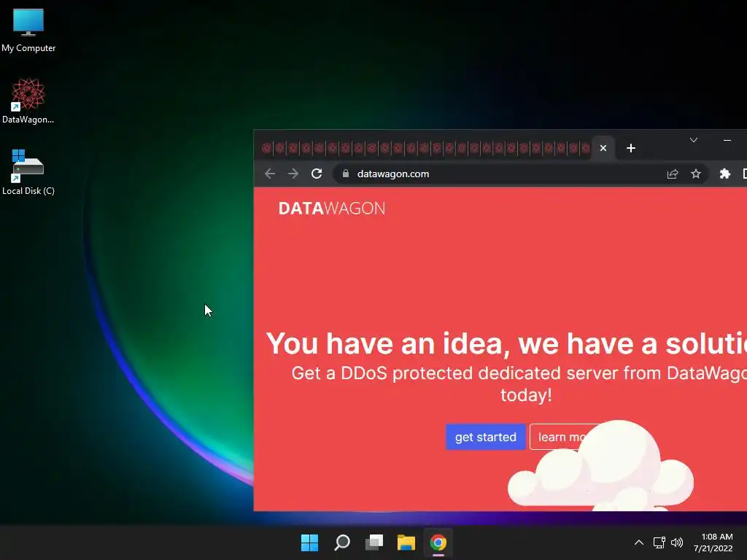Select the DataWagon desktop shortcut

click(28, 101)
